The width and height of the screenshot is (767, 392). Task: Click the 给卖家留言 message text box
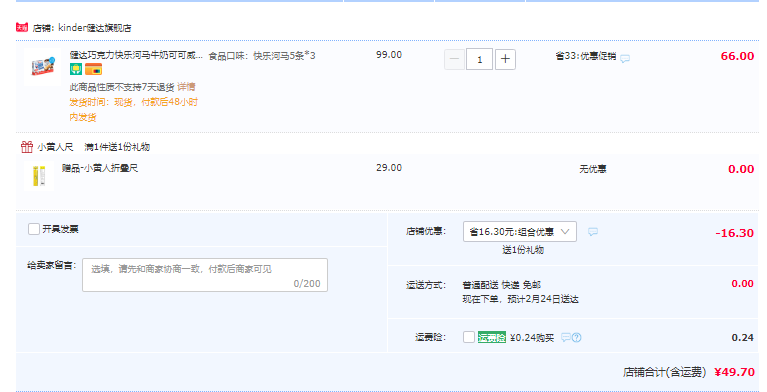coord(205,275)
